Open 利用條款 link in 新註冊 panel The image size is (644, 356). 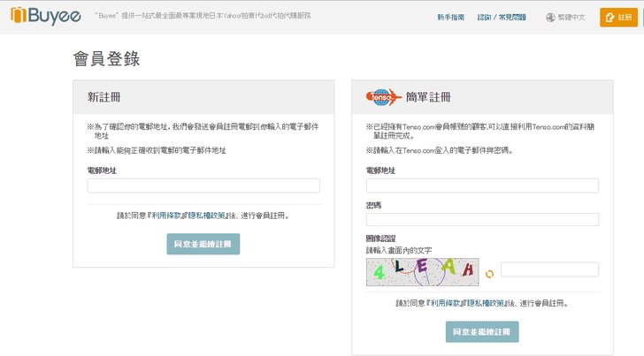pyautogui.click(x=166, y=216)
